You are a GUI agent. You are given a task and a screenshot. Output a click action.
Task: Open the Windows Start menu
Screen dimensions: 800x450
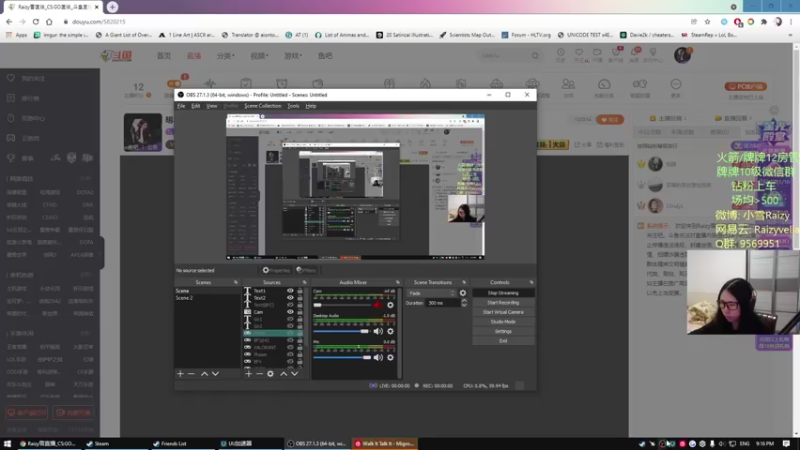pyautogui.click(x=7, y=443)
